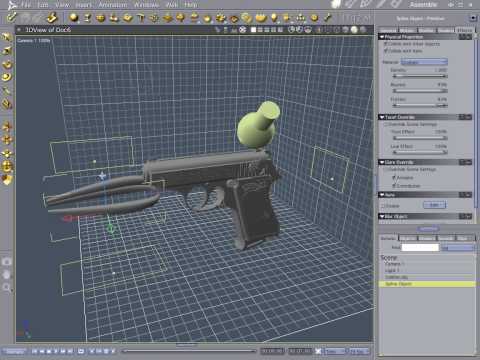The height and width of the screenshot is (360, 480).
Task: Switch to the Motion properties tab
Action: click(407, 30)
